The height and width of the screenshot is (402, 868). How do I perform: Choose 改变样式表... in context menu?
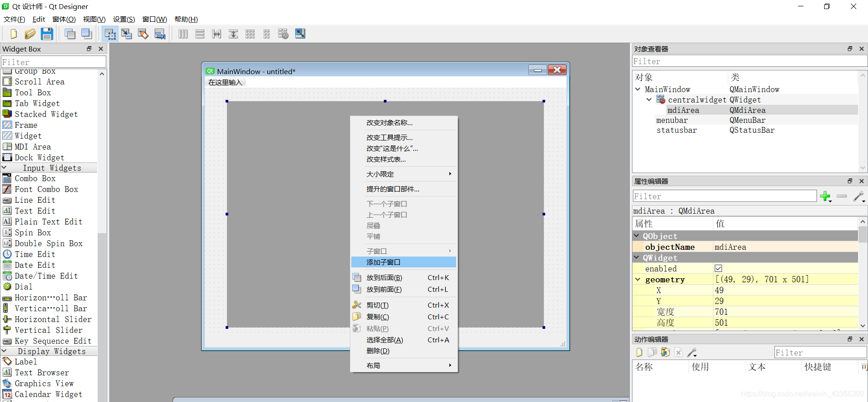point(404,159)
